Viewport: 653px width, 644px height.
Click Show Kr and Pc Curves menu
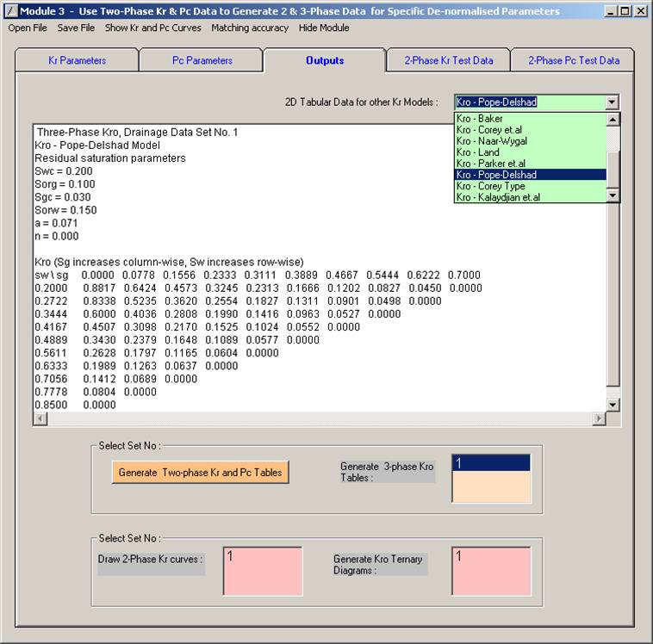(153, 28)
